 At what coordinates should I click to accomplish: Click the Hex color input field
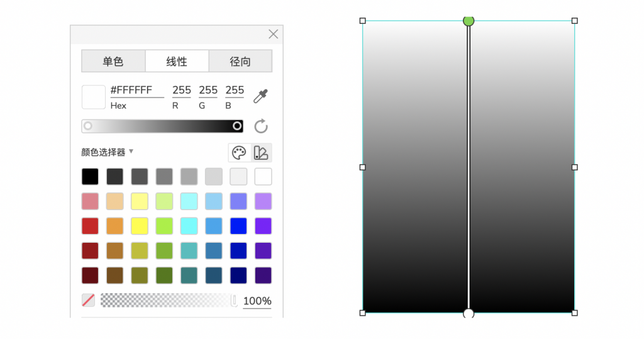click(x=136, y=91)
